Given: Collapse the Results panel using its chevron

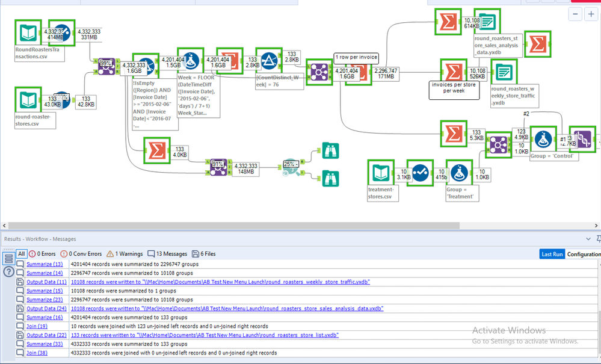Looking at the screenshot, I should [x=588, y=238].
